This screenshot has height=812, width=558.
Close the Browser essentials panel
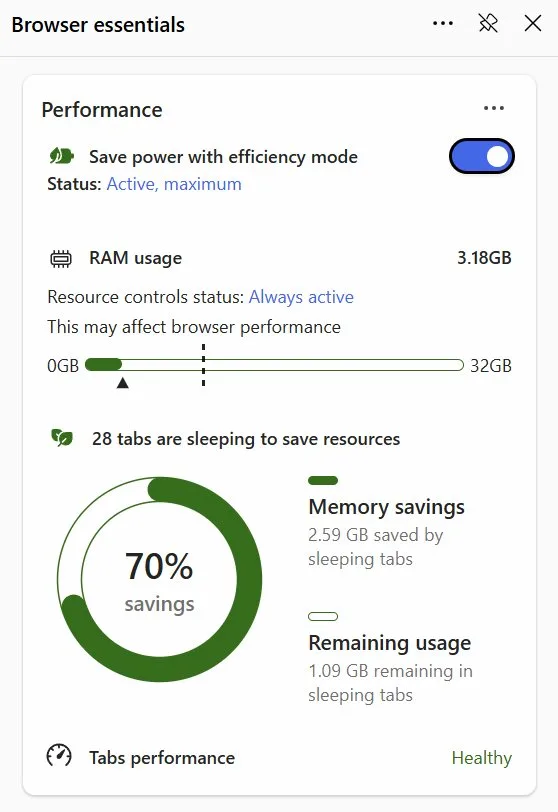[x=533, y=23]
